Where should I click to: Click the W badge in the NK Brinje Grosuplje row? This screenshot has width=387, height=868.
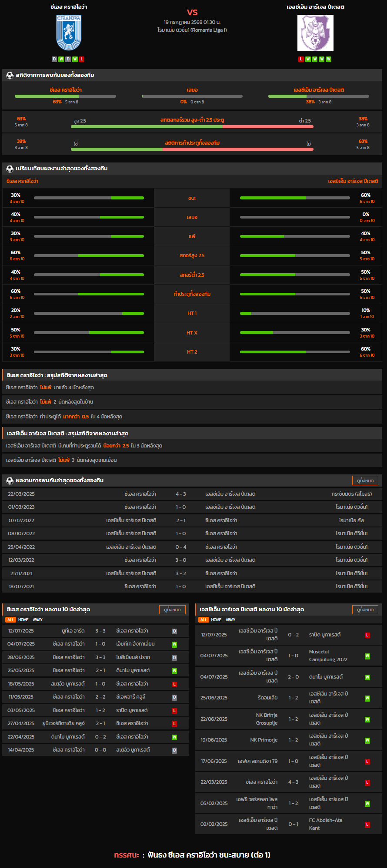pyautogui.click(x=367, y=719)
